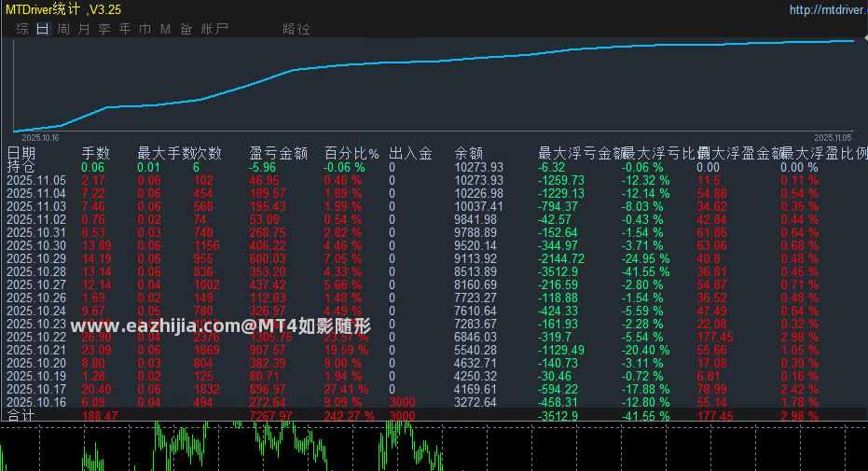
Task: Select the 2025.10.20 date row
Action: (x=36, y=363)
